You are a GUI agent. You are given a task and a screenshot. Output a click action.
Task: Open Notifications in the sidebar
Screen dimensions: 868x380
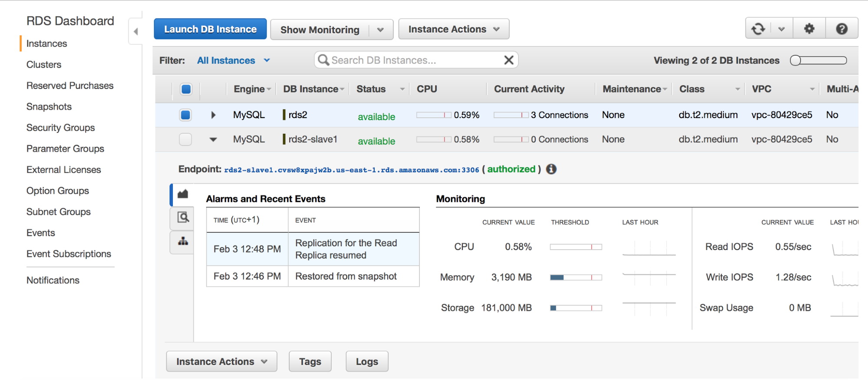coord(53,280)
